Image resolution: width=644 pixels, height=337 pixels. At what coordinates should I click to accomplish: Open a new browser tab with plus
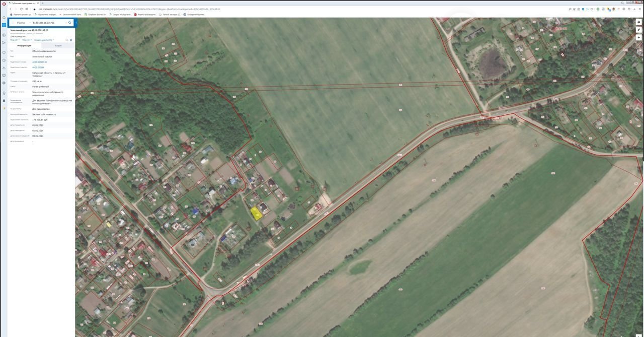click(x=43, y=3)
